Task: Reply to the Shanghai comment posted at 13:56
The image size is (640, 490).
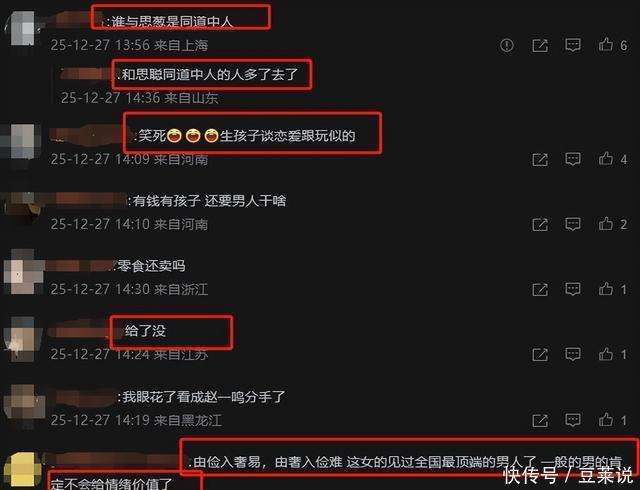Action: (573, 45)
